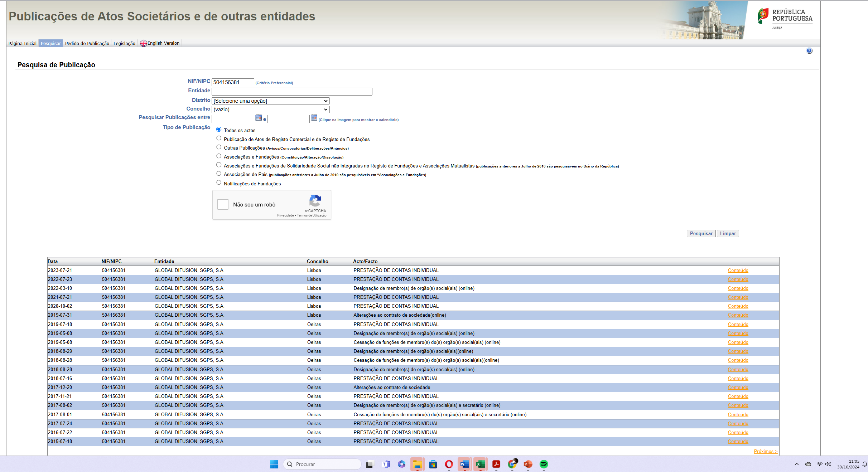868x472 pixels.
Task: Expand the Concelho dropdown
Action: (x=270, y=110)
